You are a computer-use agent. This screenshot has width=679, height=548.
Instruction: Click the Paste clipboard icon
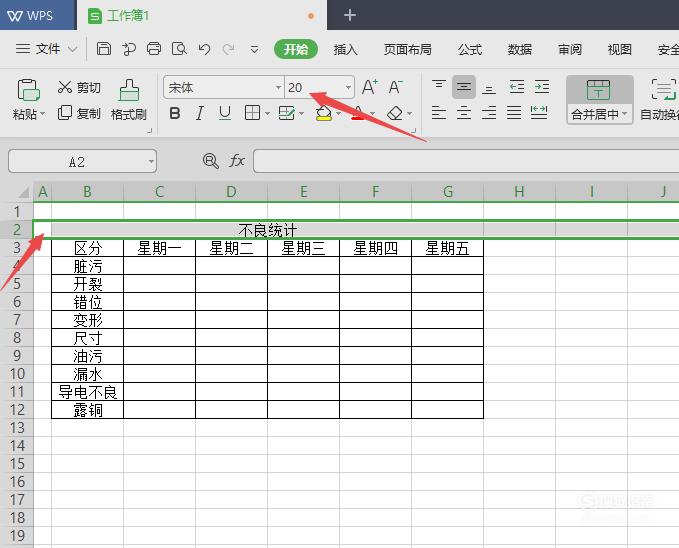[x=29, y=90]
